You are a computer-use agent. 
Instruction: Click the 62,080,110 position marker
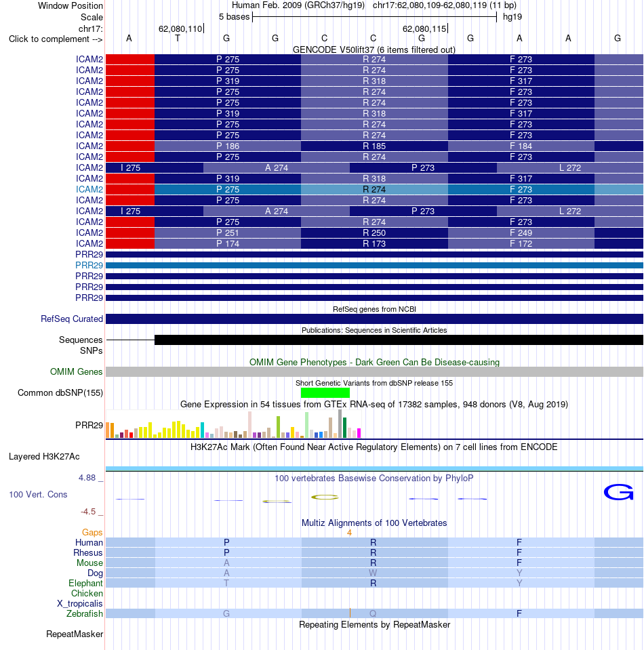[x=180, y=29]
